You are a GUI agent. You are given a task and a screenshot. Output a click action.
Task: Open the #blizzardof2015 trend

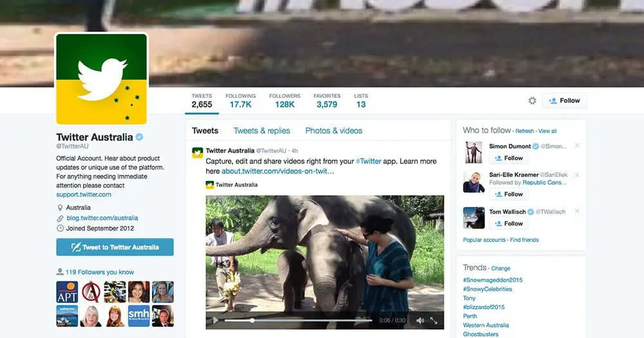tap(484, 307)
